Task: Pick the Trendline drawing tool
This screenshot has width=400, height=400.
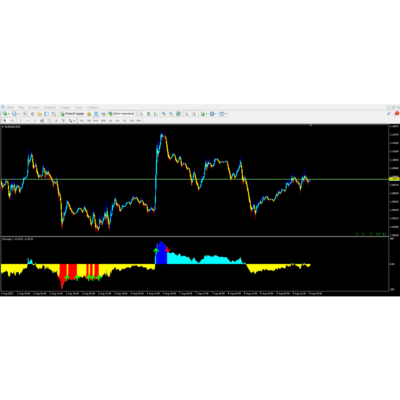Action: pos(35,121)
